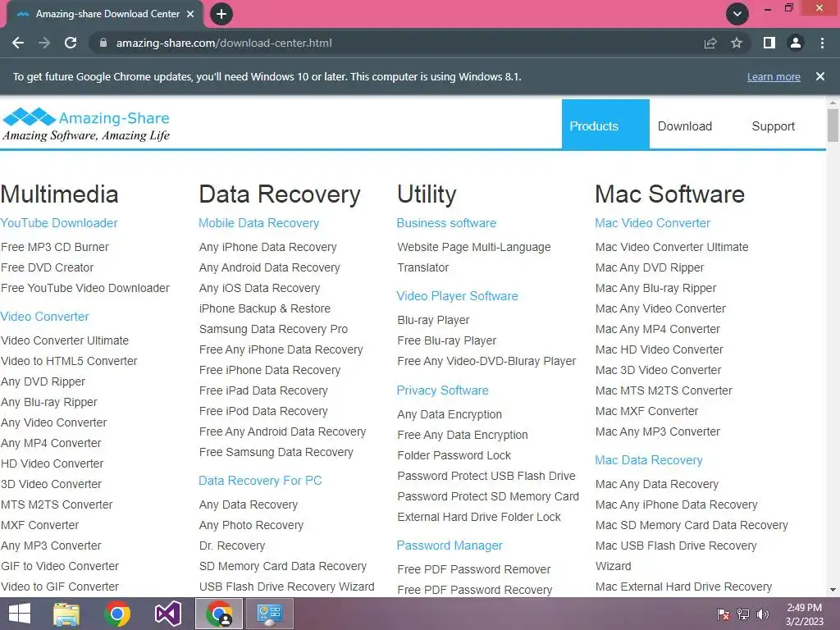Open the Support menu item
Viewport: 840px width, 630px height.
click(x=773, y=126)
